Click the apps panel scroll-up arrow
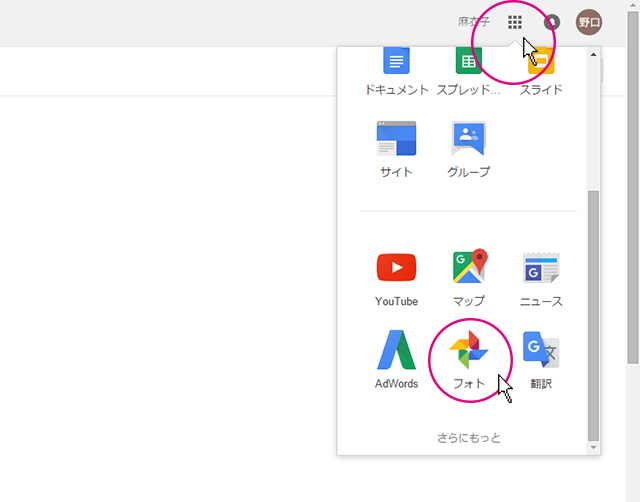640x502 pixels. point(593,54)
